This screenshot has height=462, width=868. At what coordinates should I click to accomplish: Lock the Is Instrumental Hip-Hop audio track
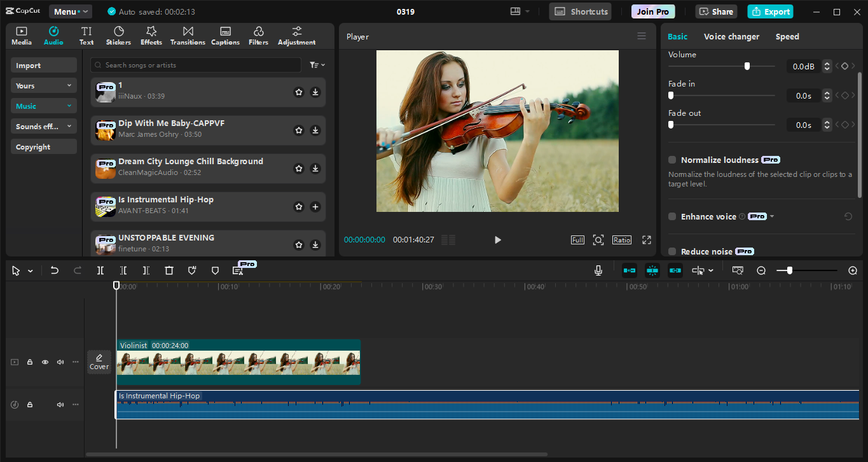click(29, 404)
